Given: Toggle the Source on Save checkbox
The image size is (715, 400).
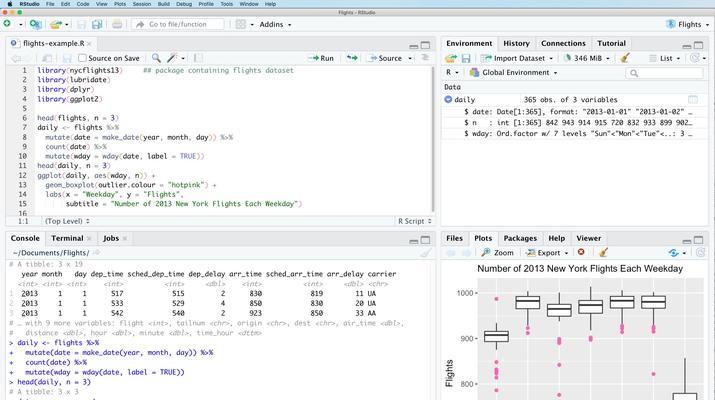Looking at the screenshot, I should 82,58.
